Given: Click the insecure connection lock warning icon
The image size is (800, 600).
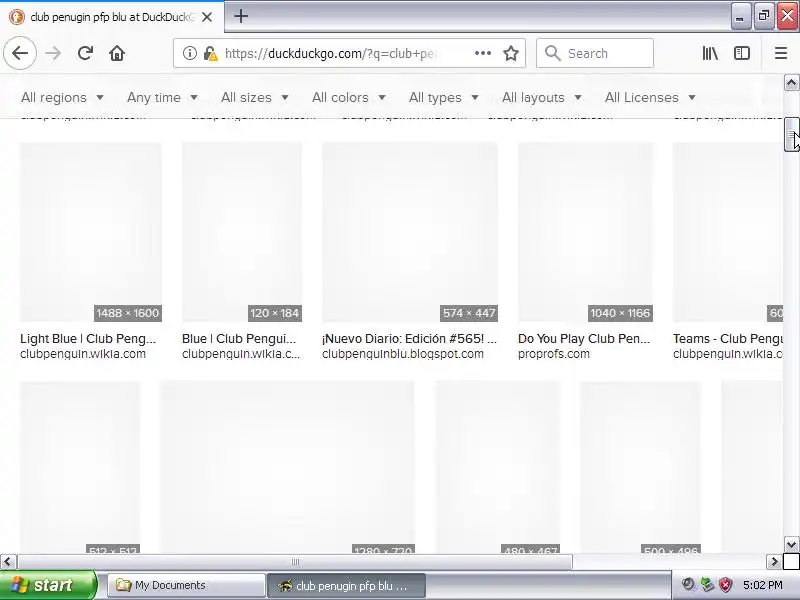Looking at the screenshot, I should (210, 53).
